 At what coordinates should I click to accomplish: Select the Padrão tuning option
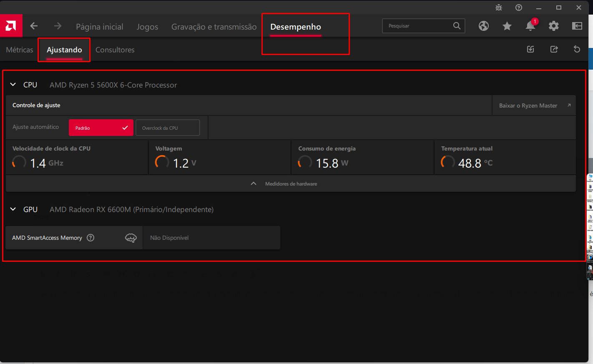[x=101, y=128]
